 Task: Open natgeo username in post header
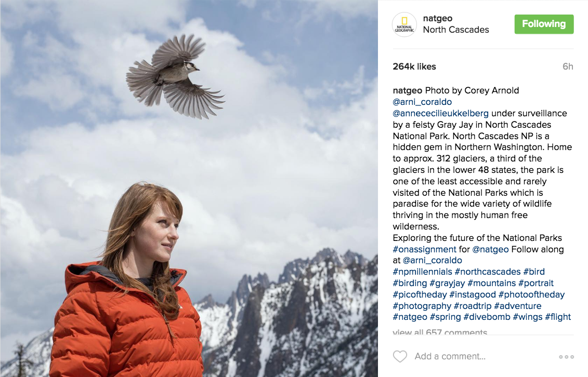coord(438,18)
